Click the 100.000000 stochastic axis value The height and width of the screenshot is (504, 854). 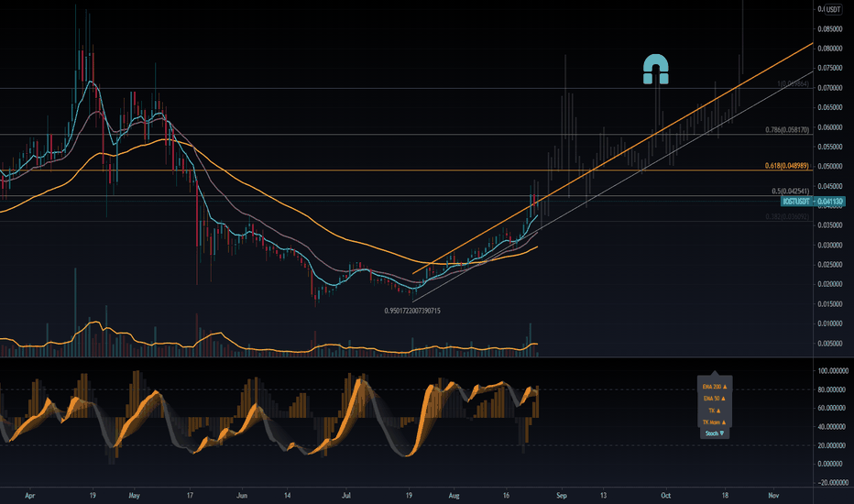(833, 371)
